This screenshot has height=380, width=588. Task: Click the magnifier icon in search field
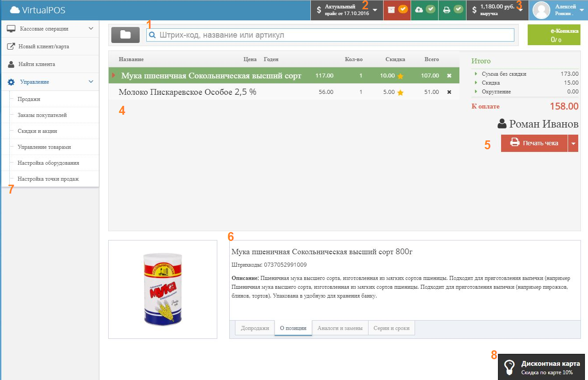tap(153, 35)
